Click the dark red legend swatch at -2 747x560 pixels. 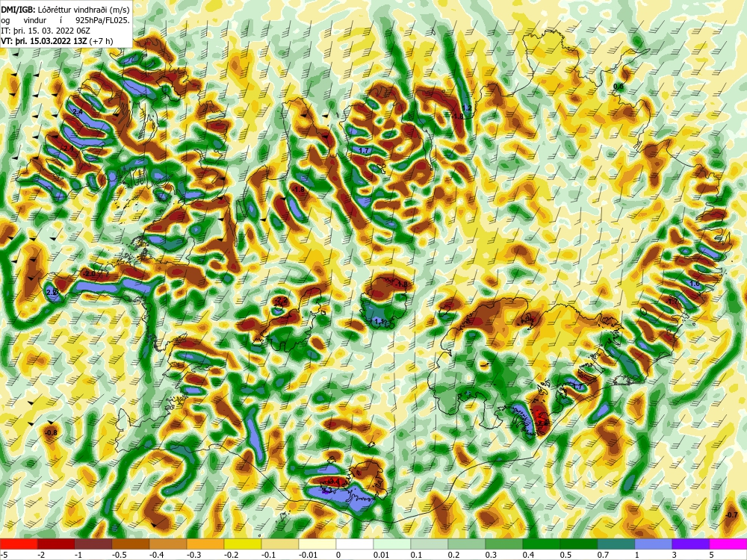pyautogui.click(x=56, y=544)
